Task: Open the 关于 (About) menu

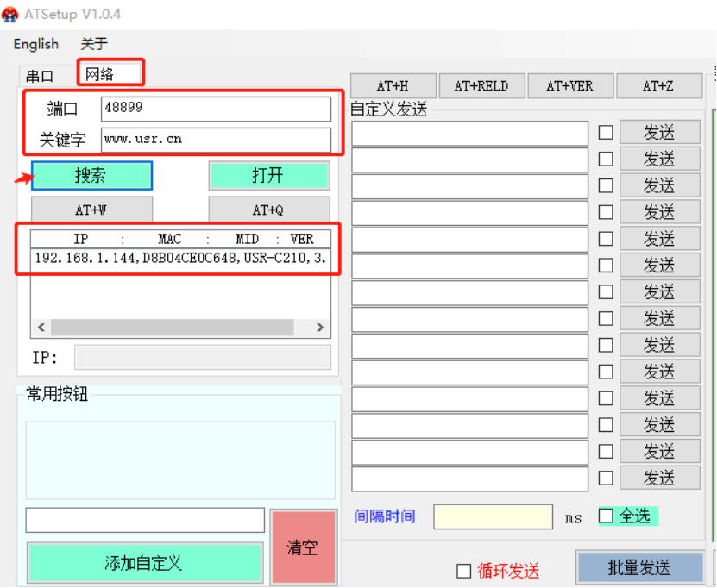Action: click(x=94, y=44)
